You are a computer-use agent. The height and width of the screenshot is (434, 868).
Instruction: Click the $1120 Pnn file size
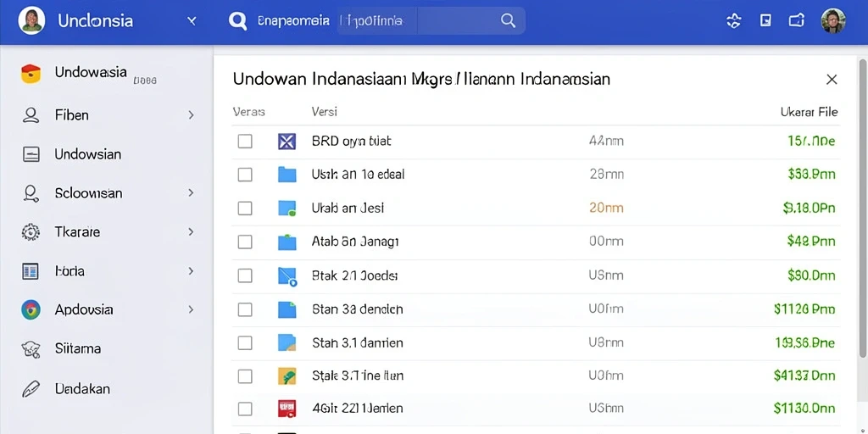click(x=804, y=309)
